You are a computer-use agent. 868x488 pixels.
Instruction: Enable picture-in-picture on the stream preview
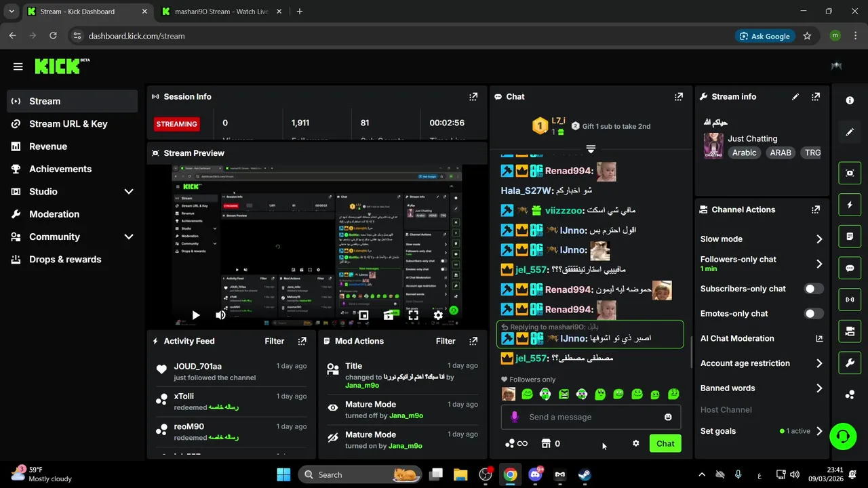coord(363,315)
